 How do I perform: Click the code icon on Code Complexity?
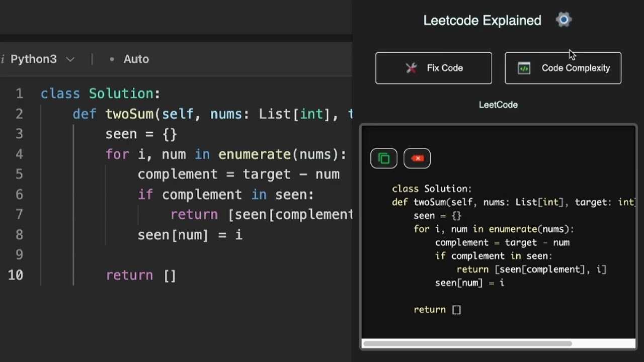[524, 68]
